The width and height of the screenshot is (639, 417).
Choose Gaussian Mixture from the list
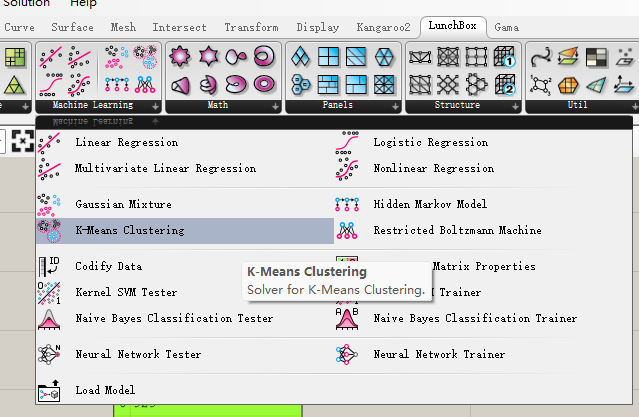(x=185, y=204)
